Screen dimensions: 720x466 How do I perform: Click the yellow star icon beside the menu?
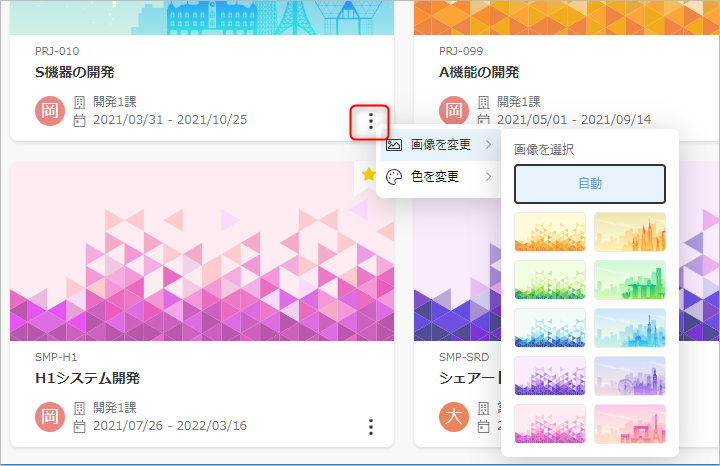(x=368, y=175)
